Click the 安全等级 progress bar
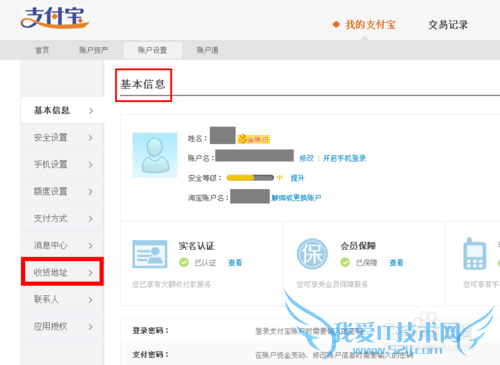This screenshot has width=500, height=365. coord(250,178)
